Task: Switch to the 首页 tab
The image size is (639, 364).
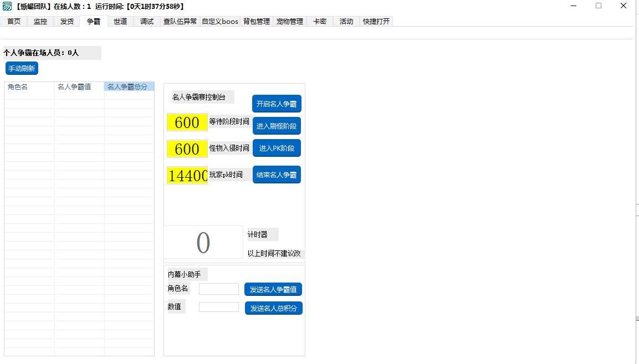Action: (x=14, y=22)
